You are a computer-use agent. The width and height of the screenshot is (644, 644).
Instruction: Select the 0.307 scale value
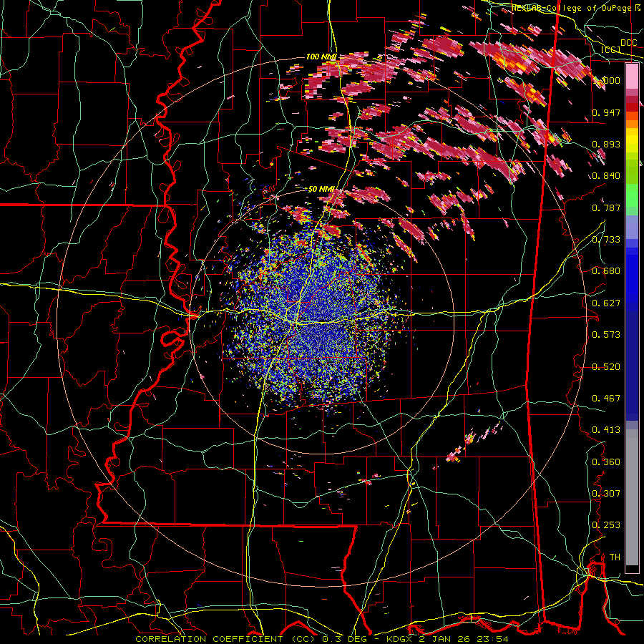606,494
